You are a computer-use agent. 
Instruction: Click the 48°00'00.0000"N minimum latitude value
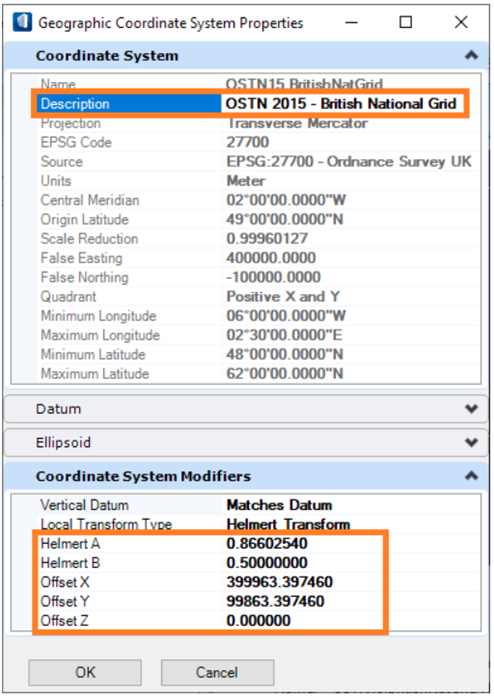tap(284, 354)
